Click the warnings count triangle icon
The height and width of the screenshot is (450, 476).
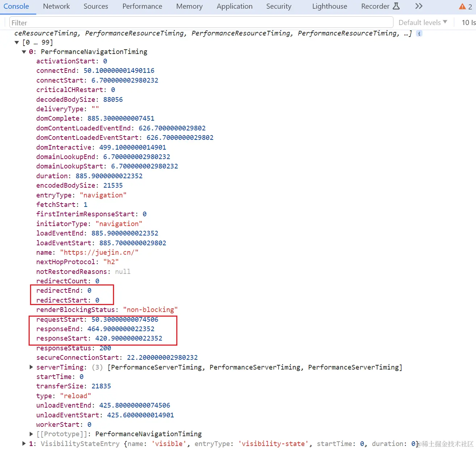coord(462,7)
